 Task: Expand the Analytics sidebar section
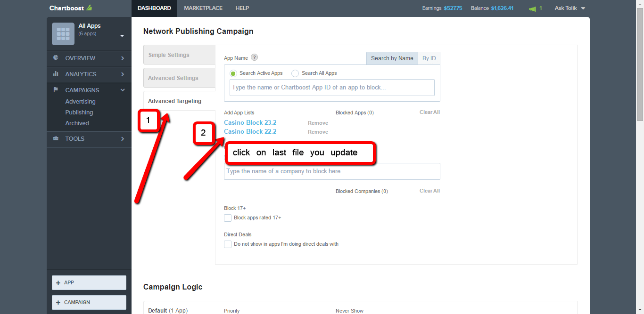(123, 74)
